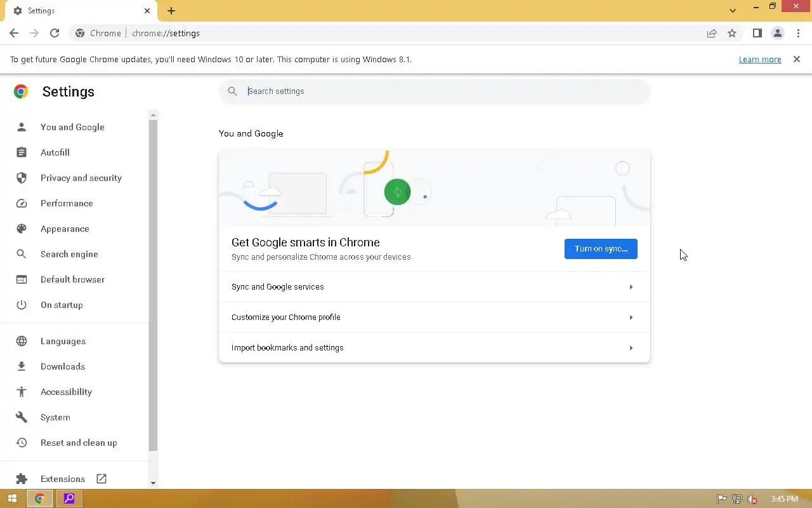Click the Chrome logo beside Settings title
812x508 pixels.
(21, 91)
